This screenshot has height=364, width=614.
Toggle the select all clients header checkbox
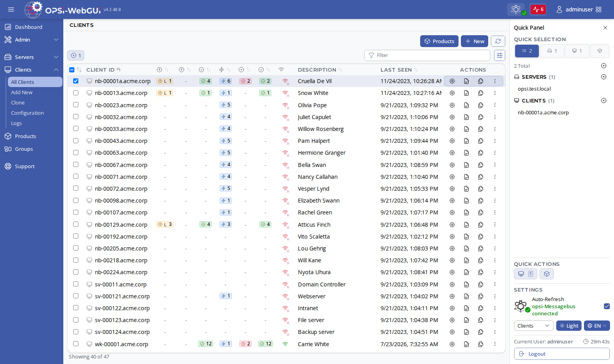click(72, 70)
